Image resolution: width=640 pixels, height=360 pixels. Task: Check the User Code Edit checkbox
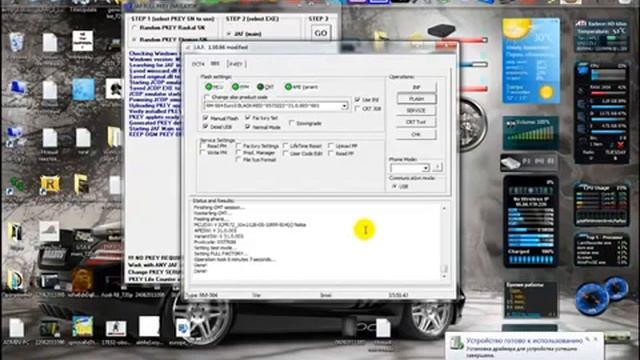[x=286, y=153]
